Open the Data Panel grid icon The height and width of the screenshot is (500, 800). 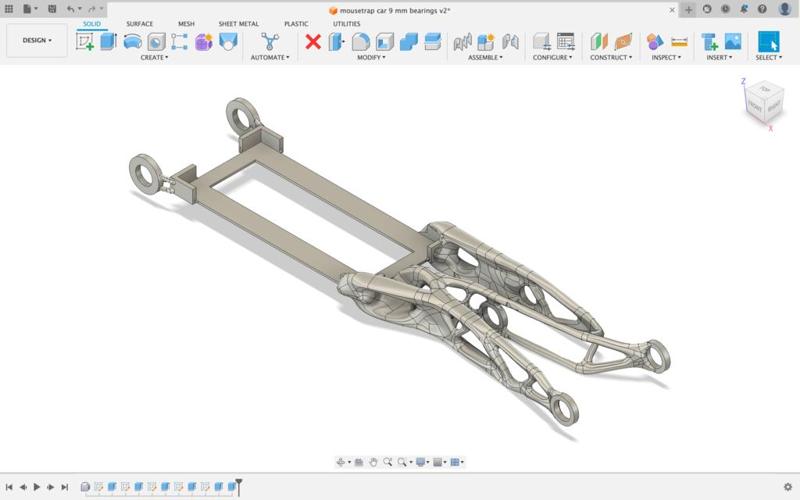[9, 9]
